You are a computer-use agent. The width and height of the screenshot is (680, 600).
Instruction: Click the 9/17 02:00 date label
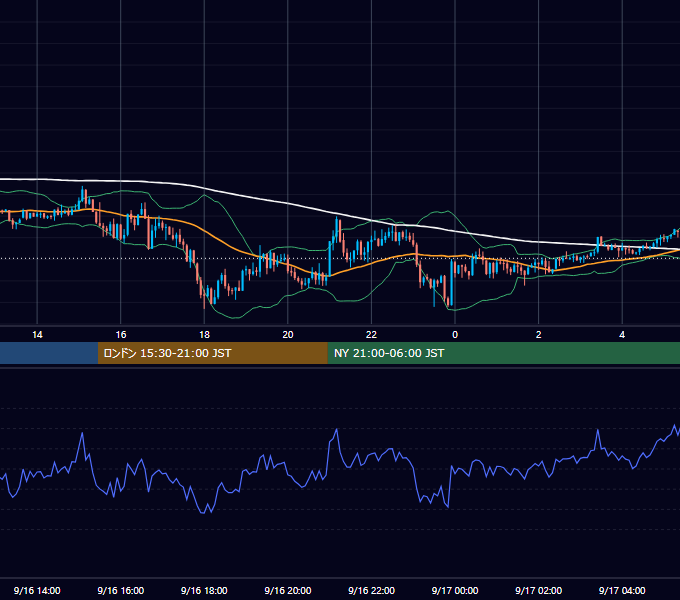coord(538,590)
